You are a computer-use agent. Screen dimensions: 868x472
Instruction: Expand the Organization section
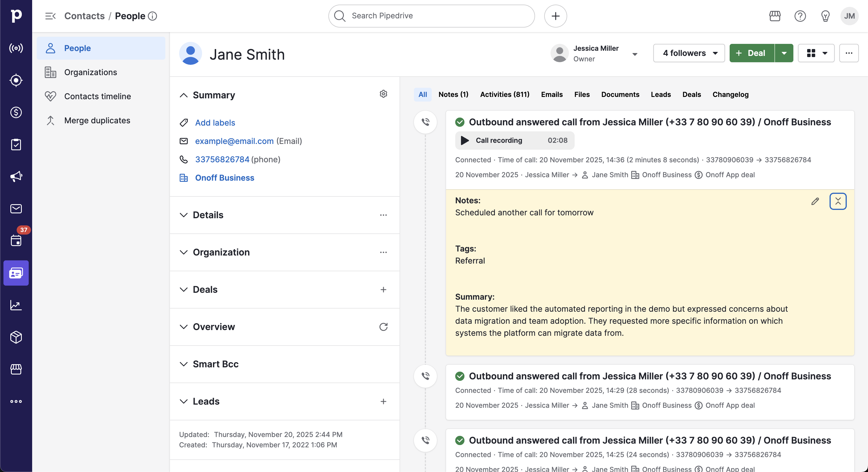(x=184, y=252)
